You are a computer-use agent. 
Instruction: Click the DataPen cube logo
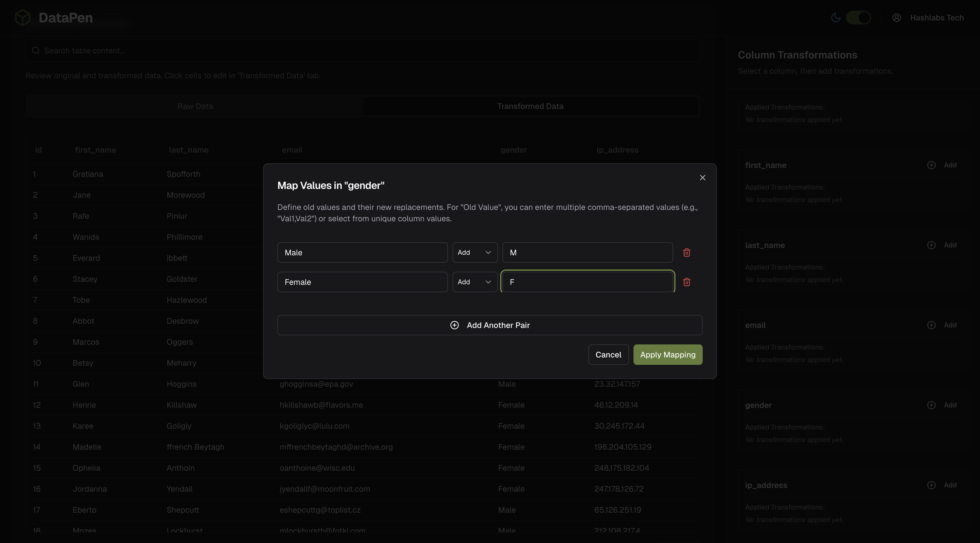(x=22, y=18)
